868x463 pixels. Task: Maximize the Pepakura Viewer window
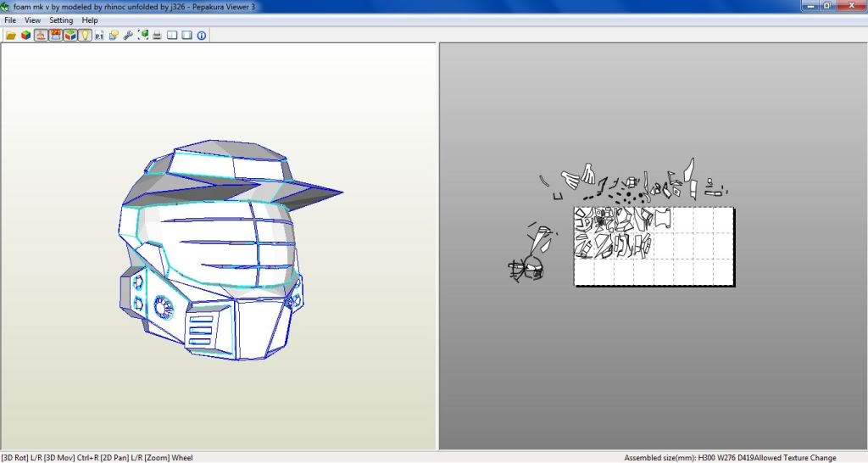pyautogui.click(x=827, y=6)
